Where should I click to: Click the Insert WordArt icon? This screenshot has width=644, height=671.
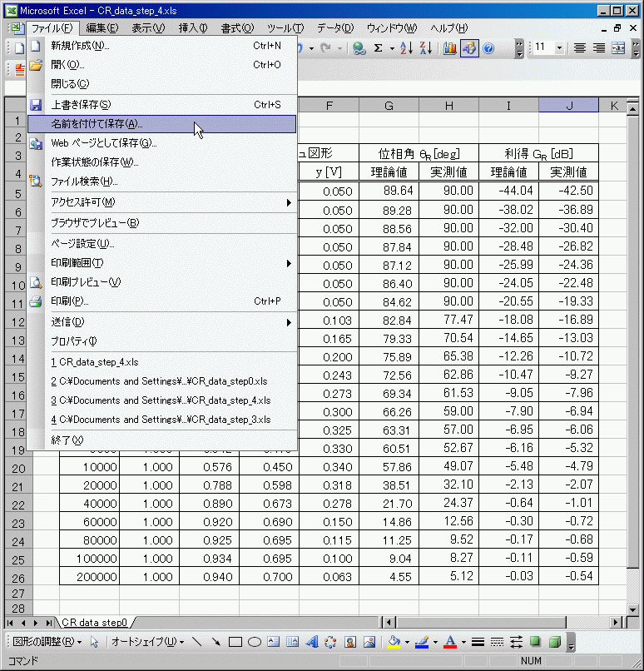tap(311, 642)
